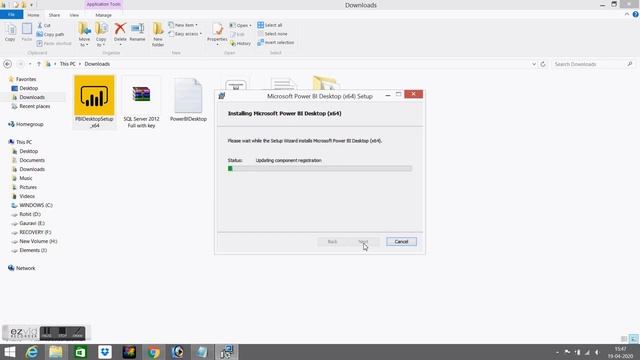
Task: Select Music under This PC
Action: point(26,178)
